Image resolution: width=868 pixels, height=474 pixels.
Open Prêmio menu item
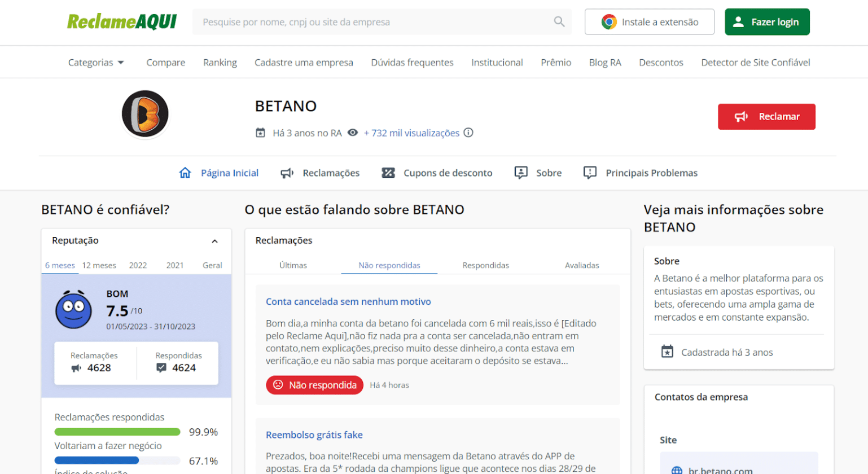tap(556, 63)
